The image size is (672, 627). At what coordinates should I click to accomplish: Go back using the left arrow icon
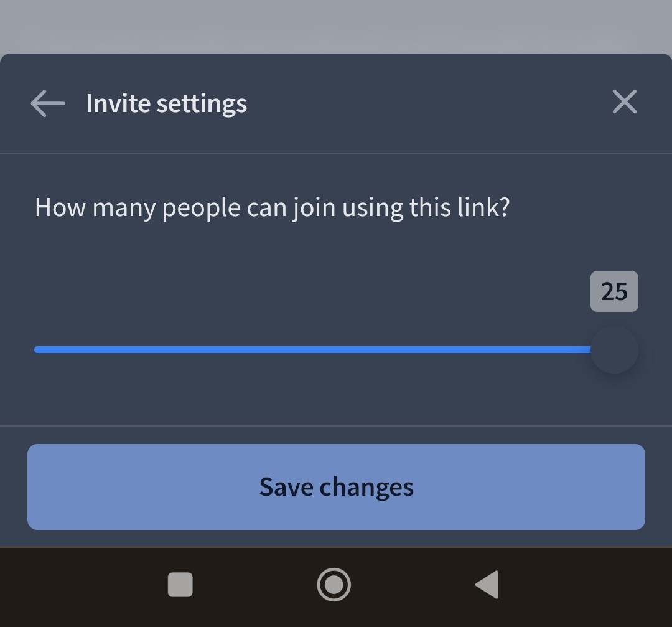click(x=47, y=103)
